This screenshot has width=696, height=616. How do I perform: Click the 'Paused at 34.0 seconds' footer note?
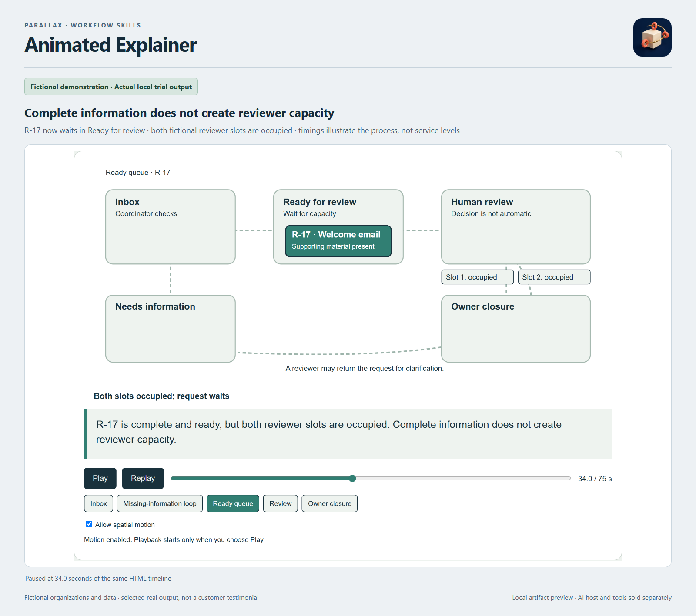pyautogui.click(x=98, y=579)
